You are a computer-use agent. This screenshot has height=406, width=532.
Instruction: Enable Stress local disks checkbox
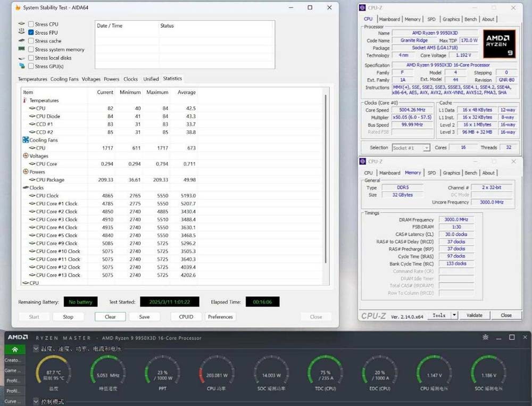click(x=31, y=57)
